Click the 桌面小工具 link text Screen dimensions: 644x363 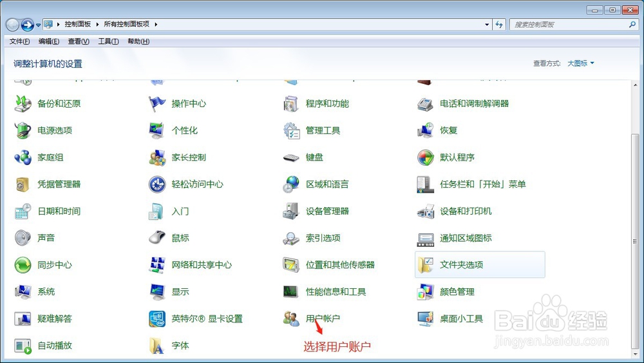click(x=461, y=319)
